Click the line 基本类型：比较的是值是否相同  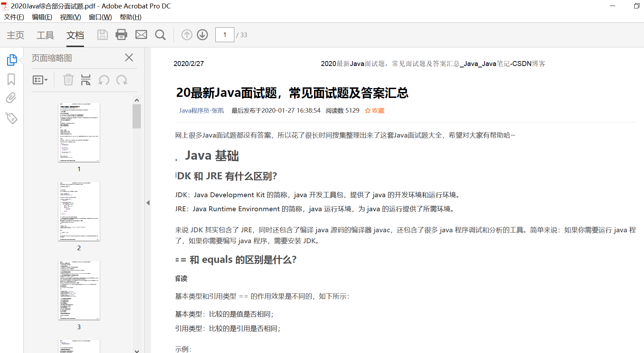click(x=225, y=314)
